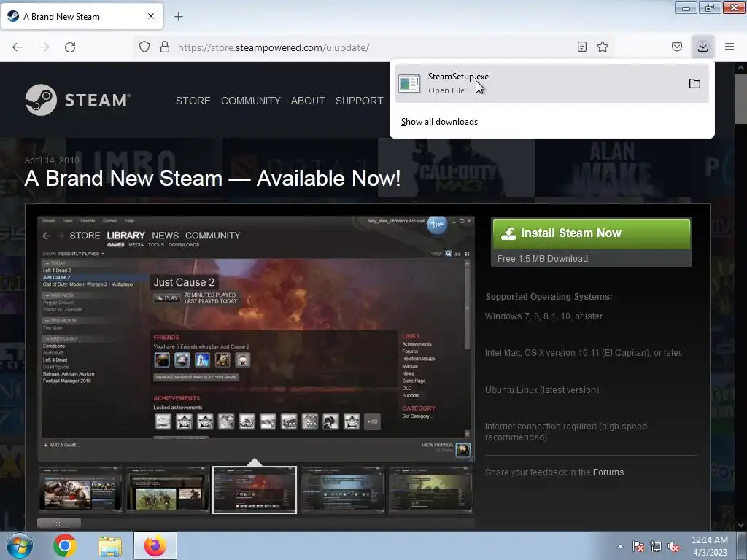Reload the page with the refresh icon
Viewport: 747px width, 560px height.
pos(70,47)
